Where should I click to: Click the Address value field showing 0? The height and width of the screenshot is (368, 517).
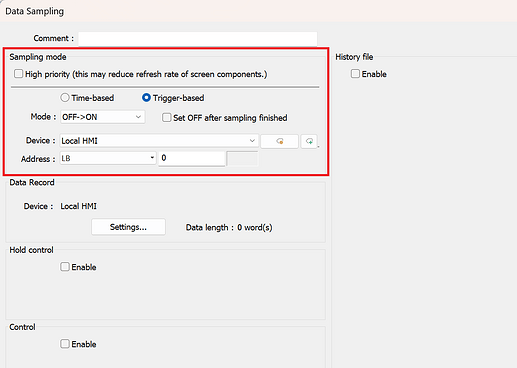192,158
